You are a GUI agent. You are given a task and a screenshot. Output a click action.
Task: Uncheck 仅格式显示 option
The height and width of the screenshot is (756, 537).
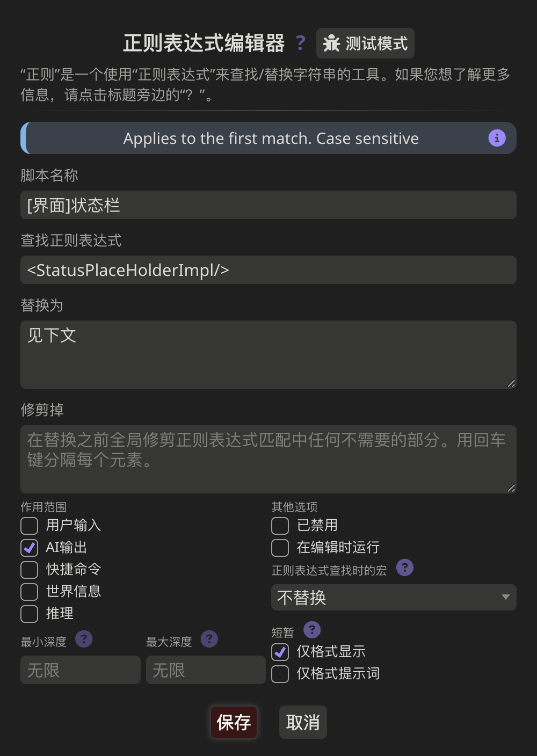pos(280,652)
